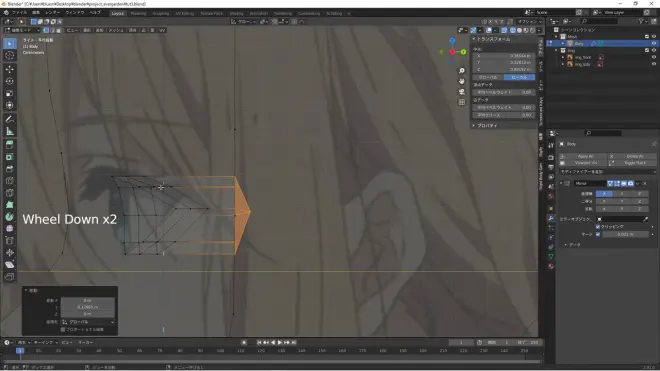This screenshot has height=371, width=660.
Task: Select the Shear tool
Action: click(x=10, y=264)
